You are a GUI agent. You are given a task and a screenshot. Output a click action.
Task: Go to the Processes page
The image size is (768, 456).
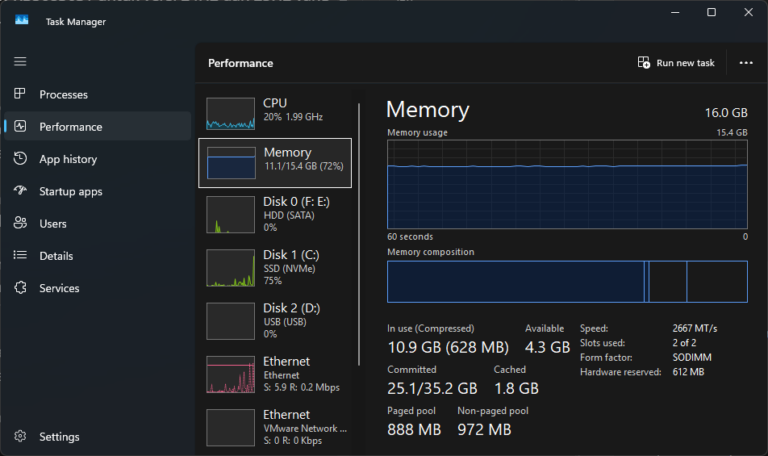[97, 95]
